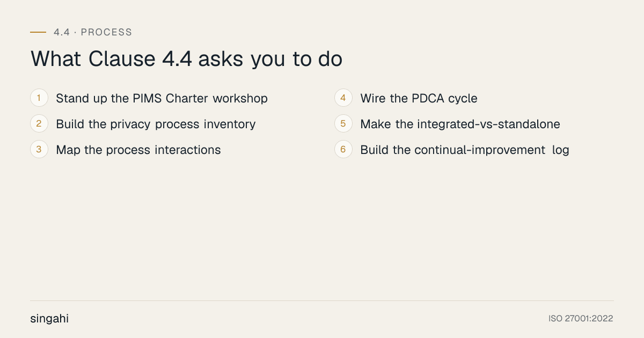Select 'Wire the PDCA cycle' item
Screen dimensions: 644x338
pos(419,99)
